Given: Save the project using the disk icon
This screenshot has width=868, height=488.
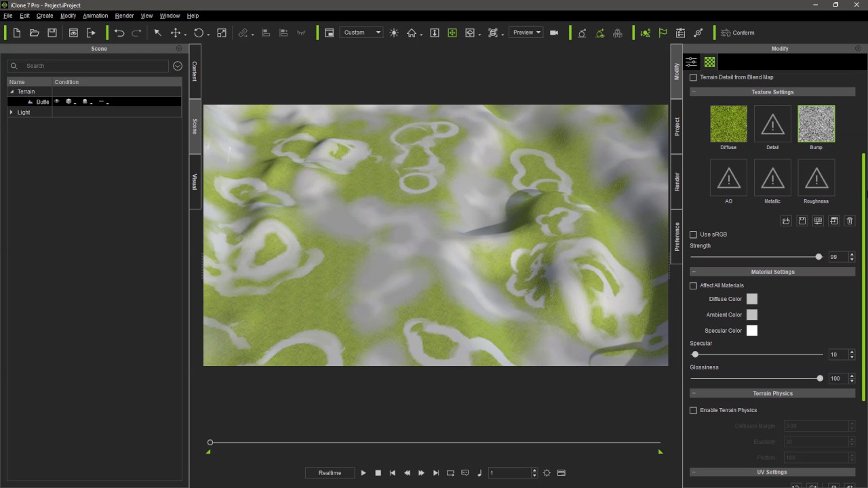Looking at the screenshot, I should coord(52,33).
